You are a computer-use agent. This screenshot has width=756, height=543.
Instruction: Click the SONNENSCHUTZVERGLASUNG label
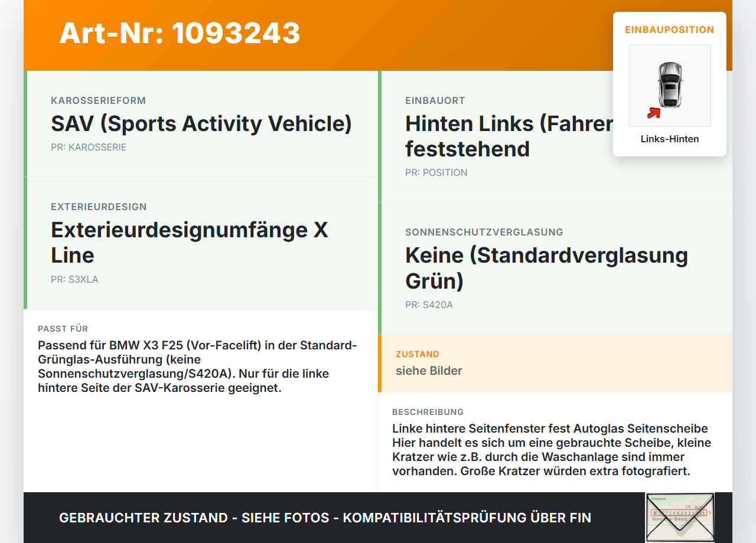[484, 232]
